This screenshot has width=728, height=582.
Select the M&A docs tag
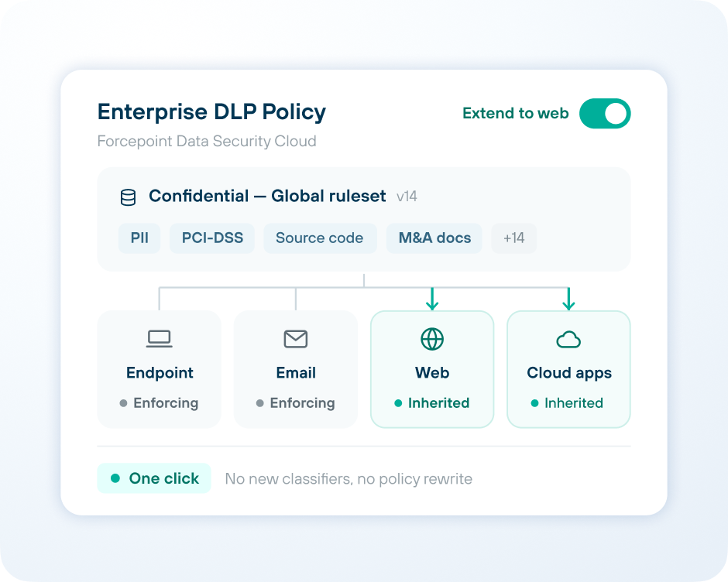pos(434,238)
